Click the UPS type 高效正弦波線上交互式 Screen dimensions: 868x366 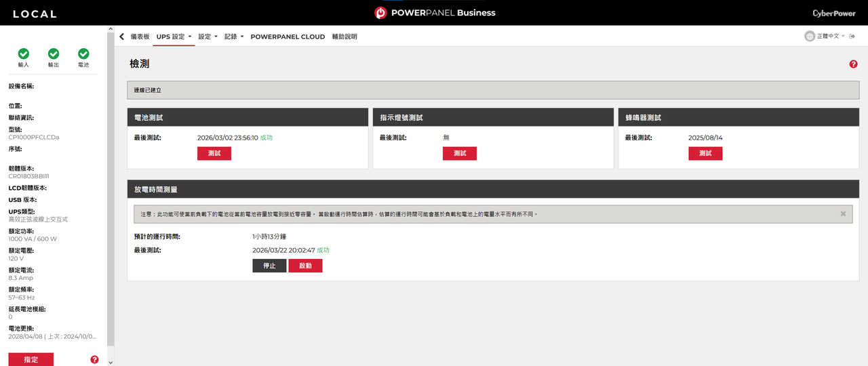click(38, 220)
